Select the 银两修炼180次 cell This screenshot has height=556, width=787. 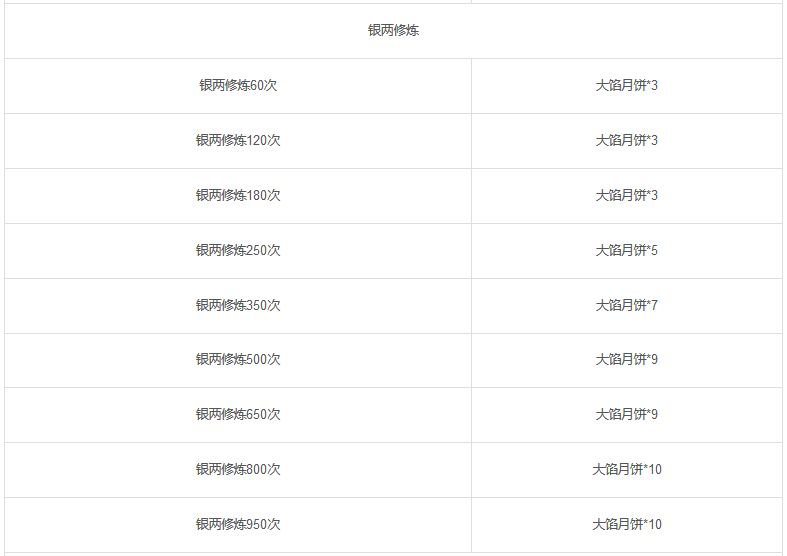click(238, 196)
